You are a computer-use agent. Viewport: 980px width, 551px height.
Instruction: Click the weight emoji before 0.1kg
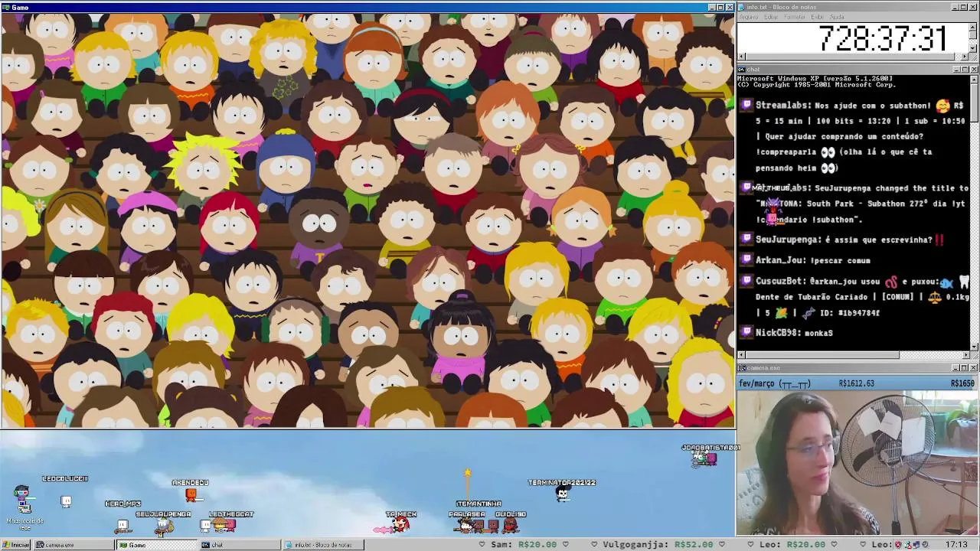935,297
